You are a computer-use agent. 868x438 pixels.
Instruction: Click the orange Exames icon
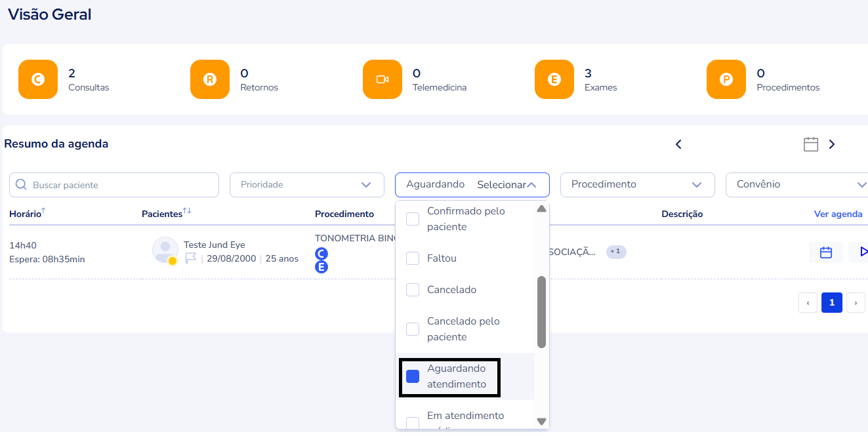click(x=554, y=79)
